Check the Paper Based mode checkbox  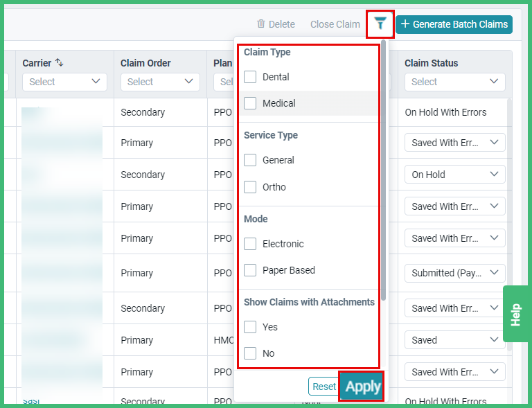(x=250, y=270)
